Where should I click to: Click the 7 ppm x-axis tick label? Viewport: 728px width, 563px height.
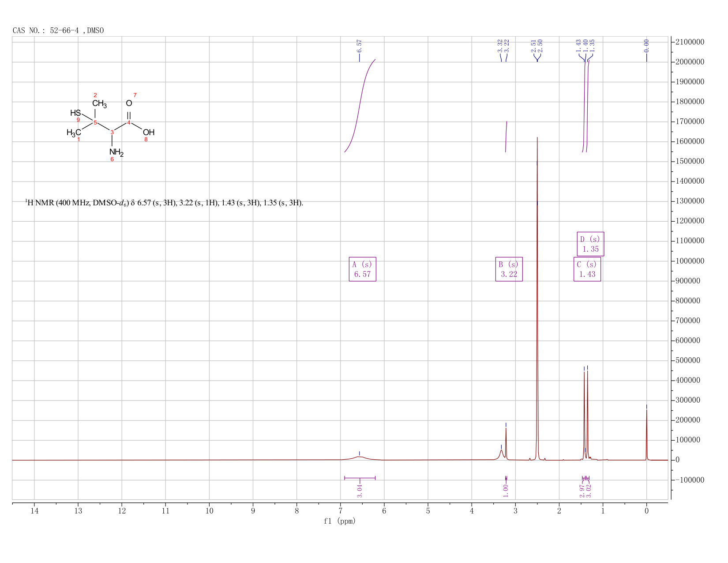tap(341, 511)
